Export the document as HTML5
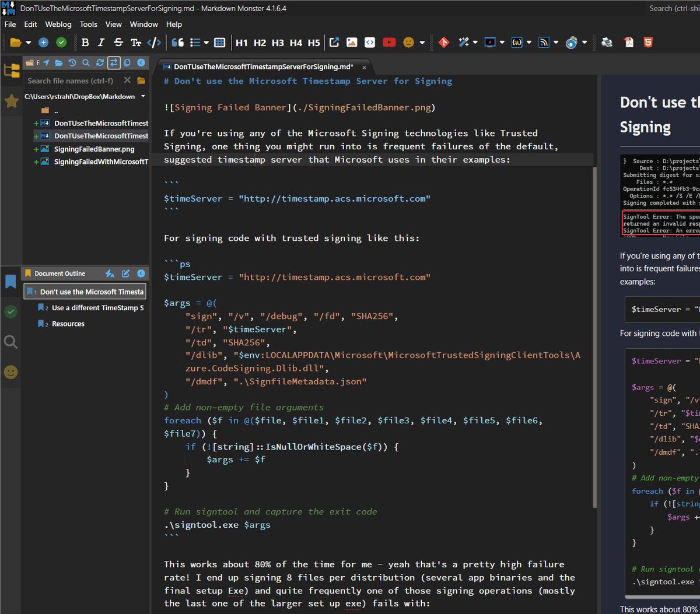 [647, 42]
